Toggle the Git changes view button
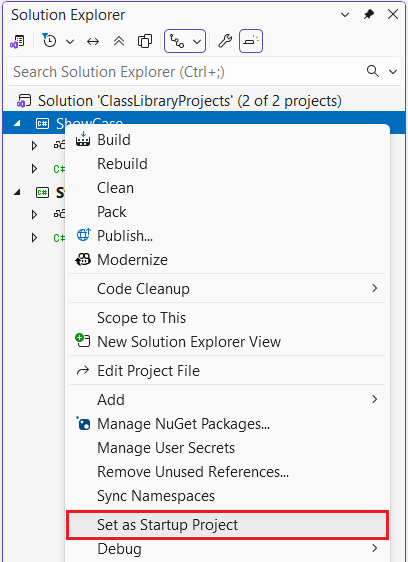The width and height of the screenshot is (408, 562). click(177, 42)
